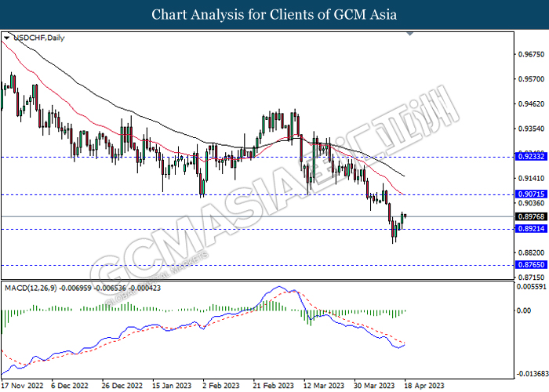
Task: Click the 21 Feb 2023 date label
Action: coord(274,386)
